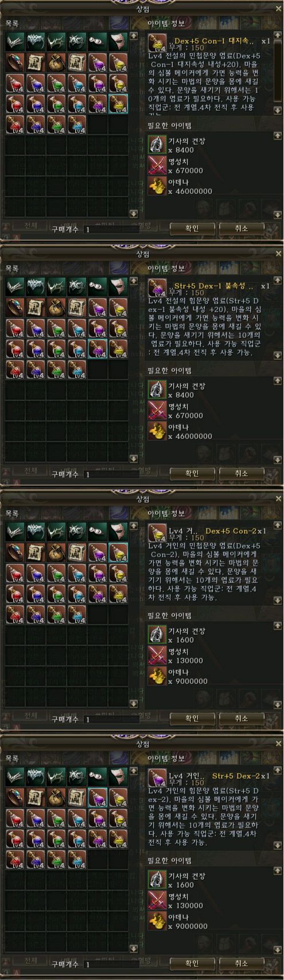Select the first parchment scroll in Str+5 Dex-1 window
Screen dimensions: 284x980
coord(36,307)
